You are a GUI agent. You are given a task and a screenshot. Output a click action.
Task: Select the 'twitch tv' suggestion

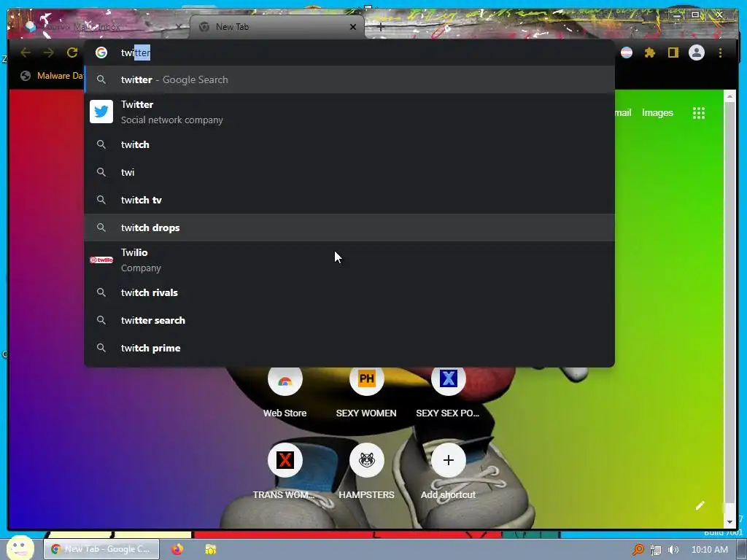(x=349, y=200)
